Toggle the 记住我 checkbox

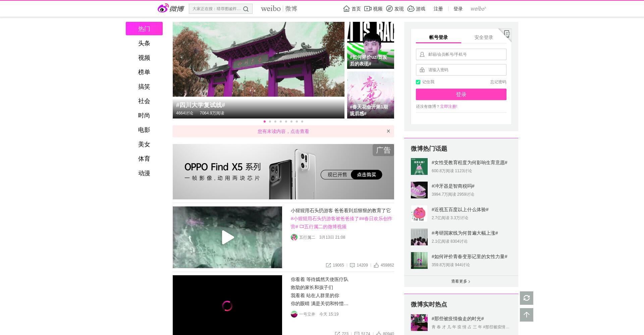click(418, 82)
